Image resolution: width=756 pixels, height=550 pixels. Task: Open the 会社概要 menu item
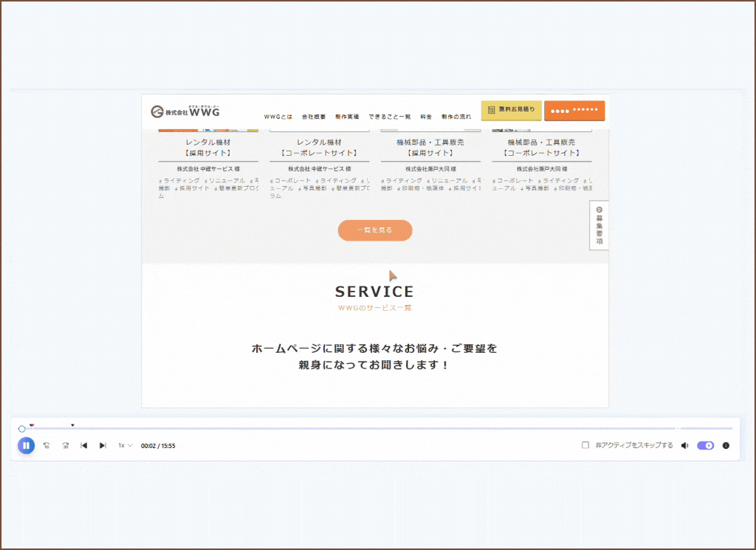coord(314,117)
